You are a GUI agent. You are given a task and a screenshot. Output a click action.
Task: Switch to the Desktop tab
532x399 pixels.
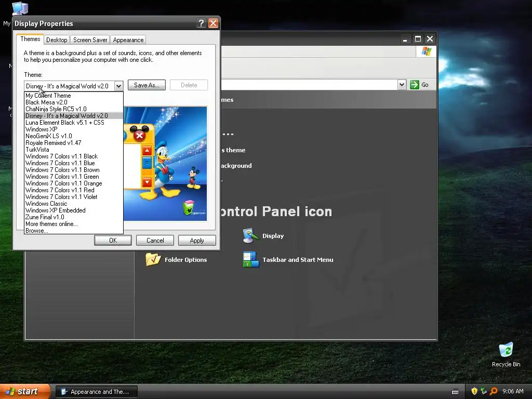click(57, 39)
